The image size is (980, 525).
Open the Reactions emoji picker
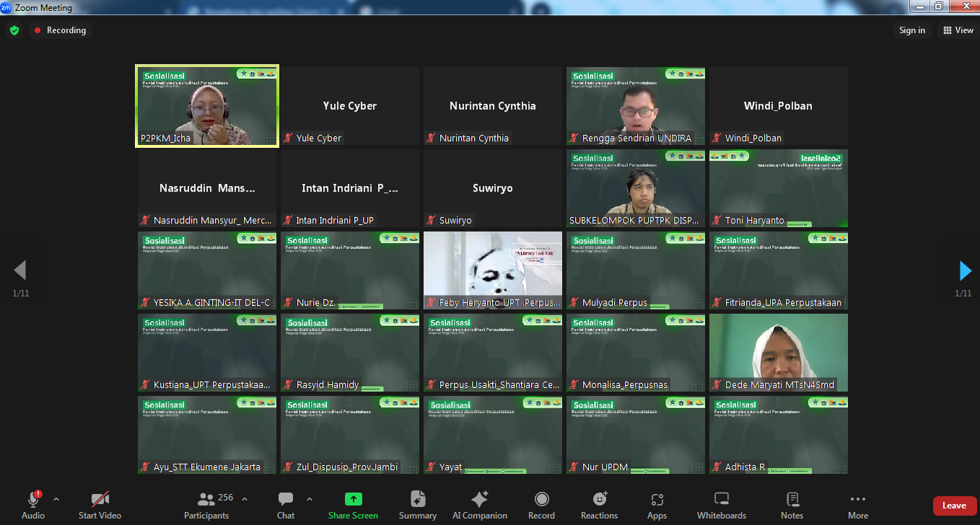pos(599,505)
